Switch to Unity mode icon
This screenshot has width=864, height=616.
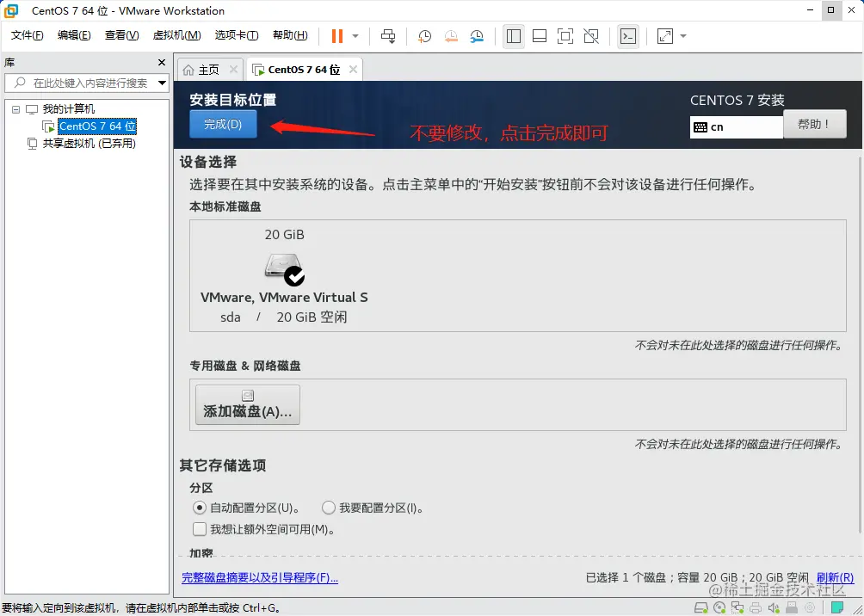click(591, 36)
